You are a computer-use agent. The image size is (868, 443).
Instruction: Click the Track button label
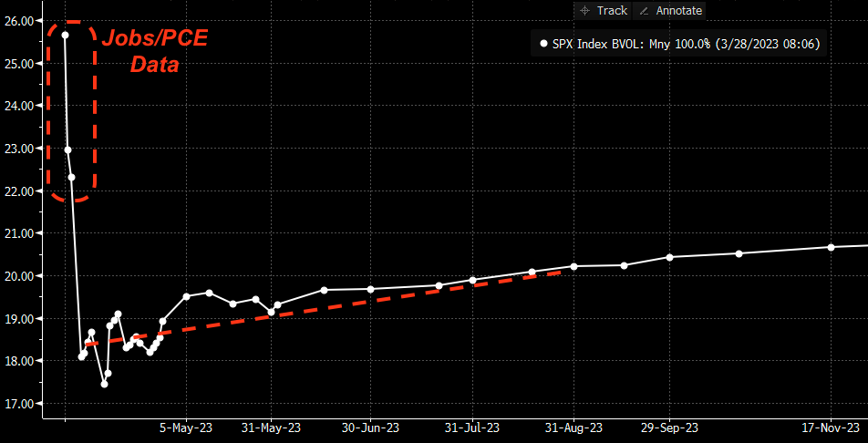(612, 11)
